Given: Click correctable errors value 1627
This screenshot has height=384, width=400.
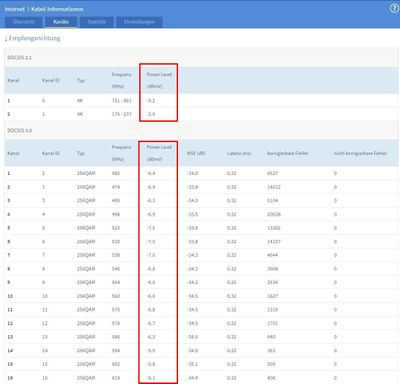Looking at the screenshot, I should 272,296.
